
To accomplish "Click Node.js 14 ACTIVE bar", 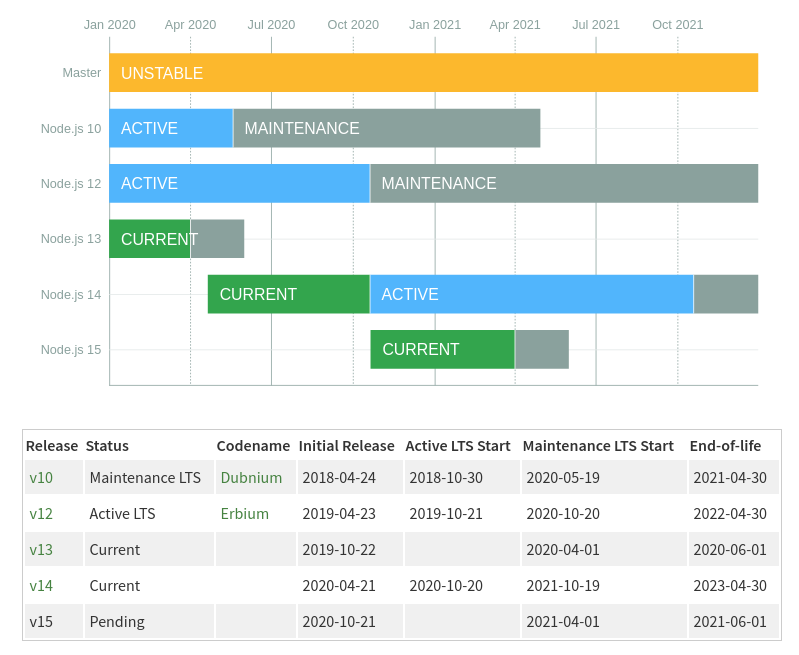I will [x=531, y=294].
